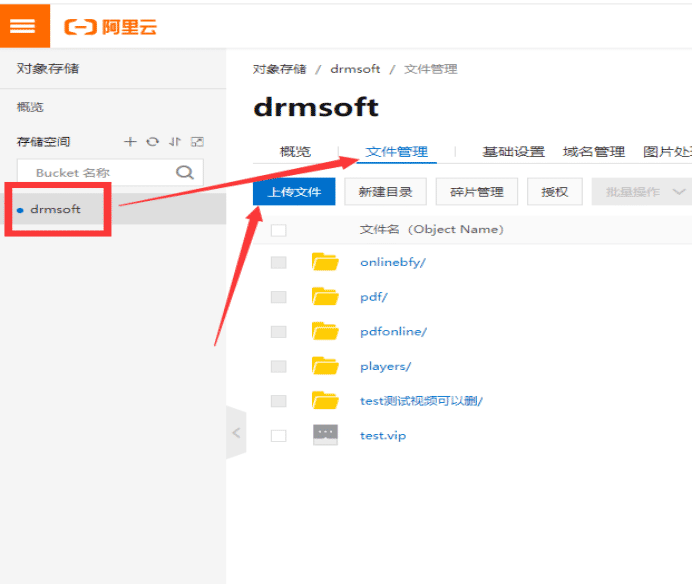692x584 pixels.
Task: Click drmsoft in the breadcrumb
Action: coord(355,69)
